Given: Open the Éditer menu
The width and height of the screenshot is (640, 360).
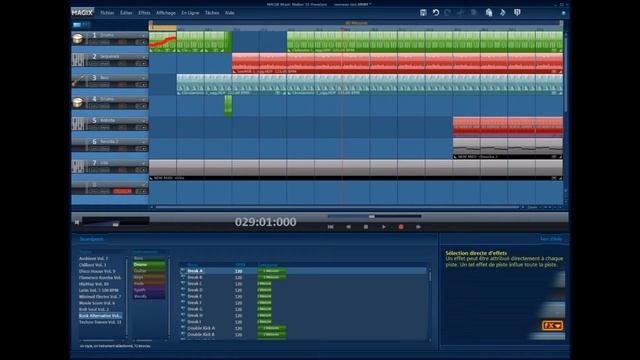Looking at the screenshot, I should click(x=126, y=13).
